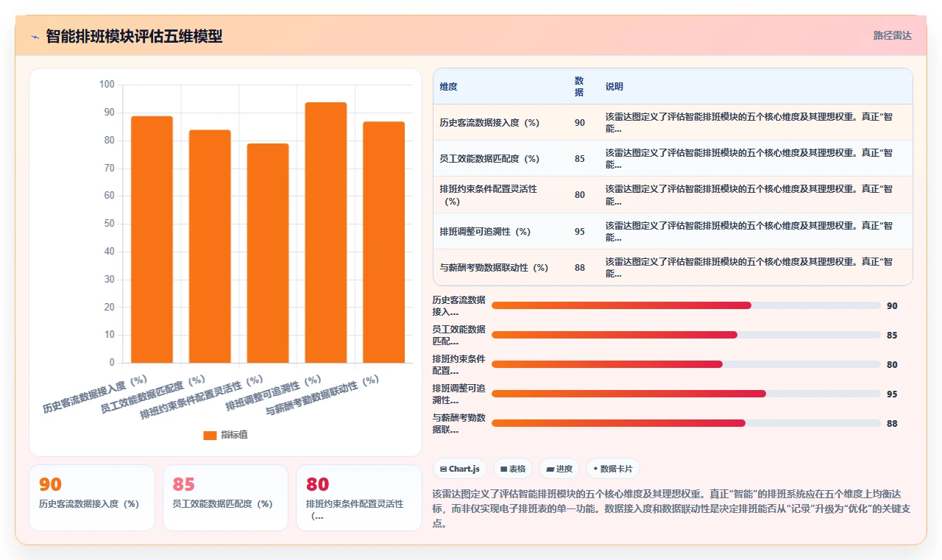The width and height of the screenshot is (942, 560).
Task: Click the orange 指标值 legend swatch
Action: point(210,435)
